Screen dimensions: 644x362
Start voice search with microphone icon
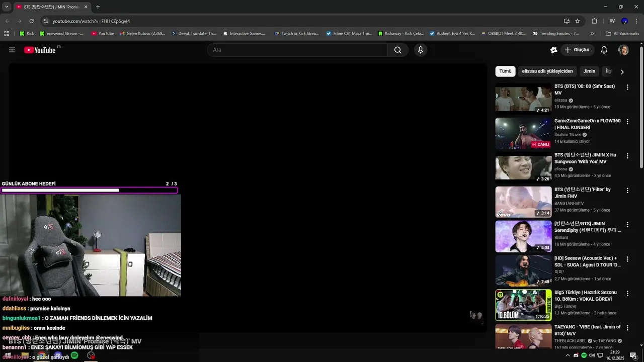pos(421,50)
